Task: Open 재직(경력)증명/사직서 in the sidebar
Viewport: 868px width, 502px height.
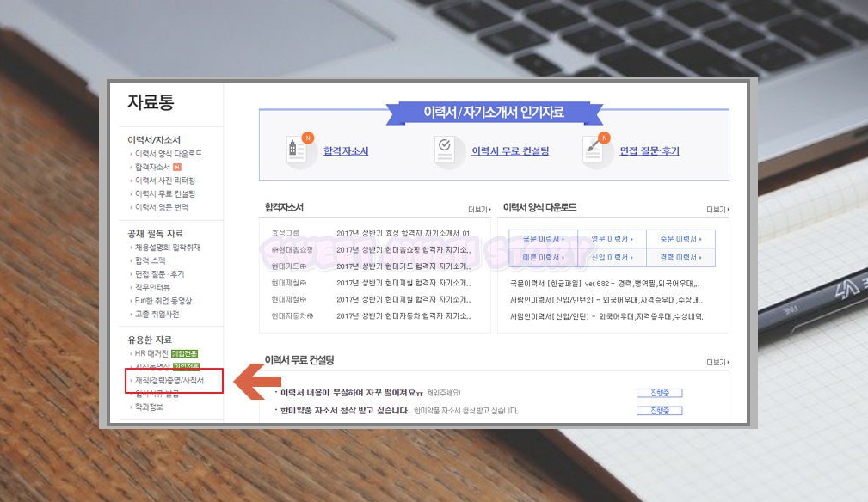Action: click(x=169, y=381)
